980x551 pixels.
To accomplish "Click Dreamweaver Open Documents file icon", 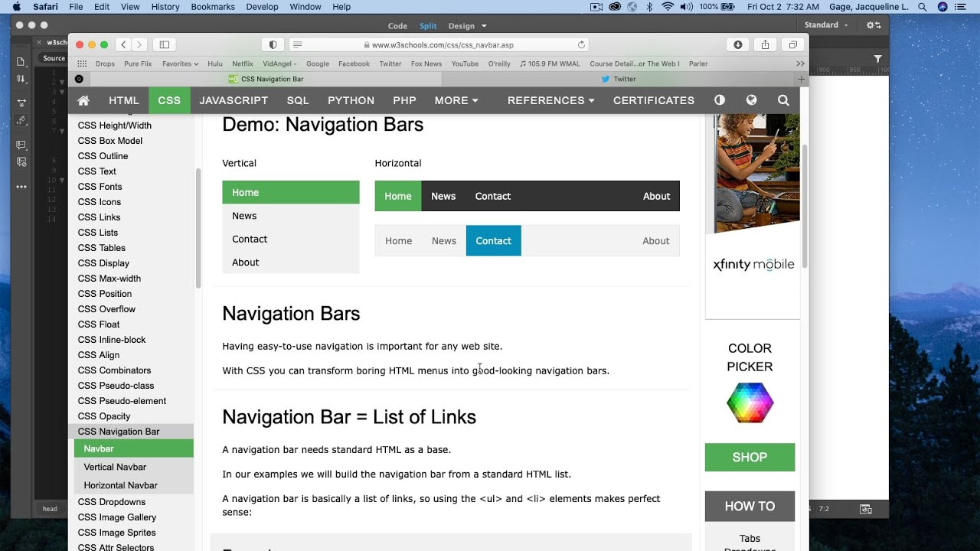I will (x=21, y=61).
